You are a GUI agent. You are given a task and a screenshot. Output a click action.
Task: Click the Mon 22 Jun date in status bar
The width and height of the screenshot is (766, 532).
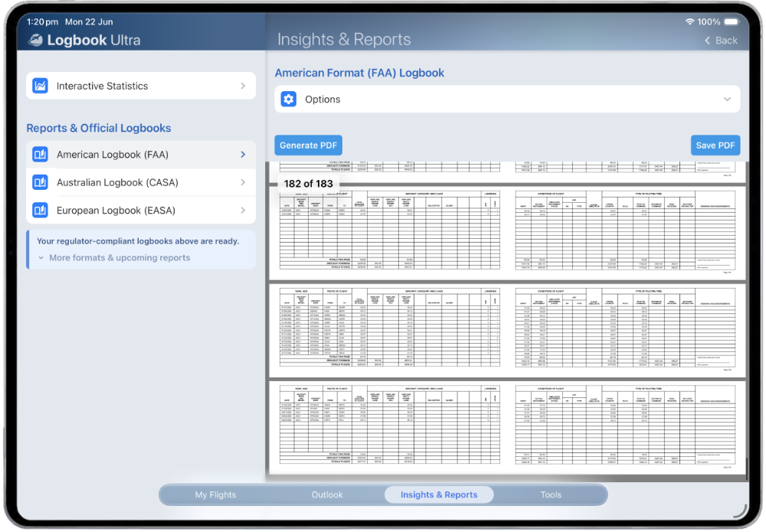click(x=89, y=22)
